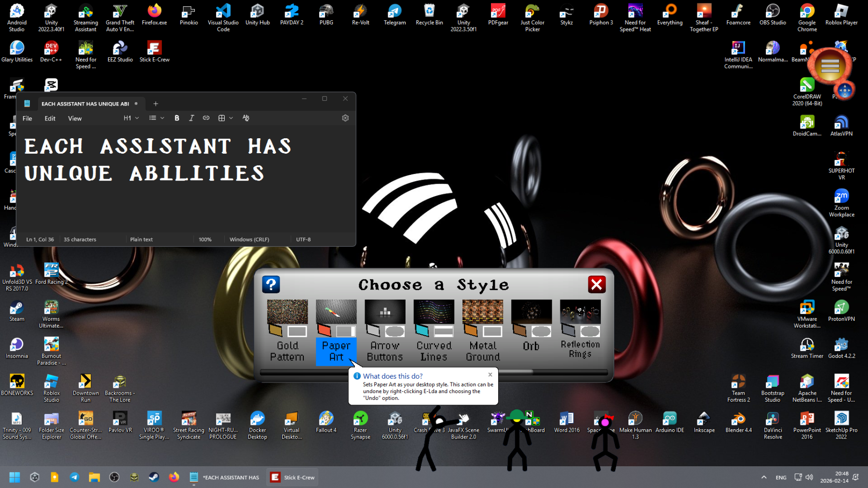This screenshot has width=868, height=488.
Task: Click the clear formatting icon in Notepad
Action: 246,118
